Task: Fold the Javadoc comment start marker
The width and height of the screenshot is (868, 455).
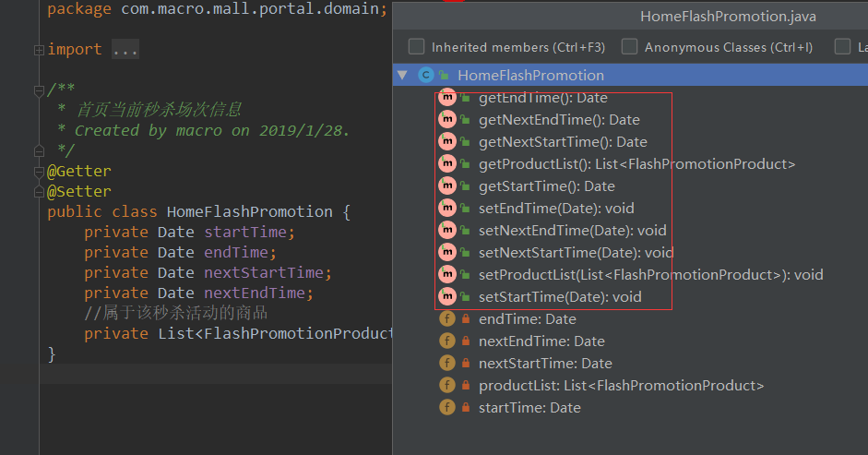Action: click(39, 90)
